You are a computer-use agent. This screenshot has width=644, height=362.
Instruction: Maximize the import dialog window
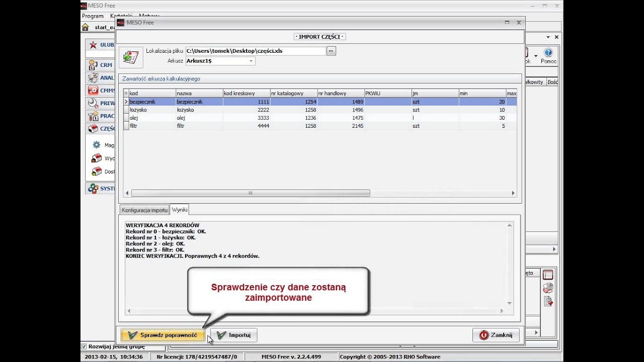point(507,23)
